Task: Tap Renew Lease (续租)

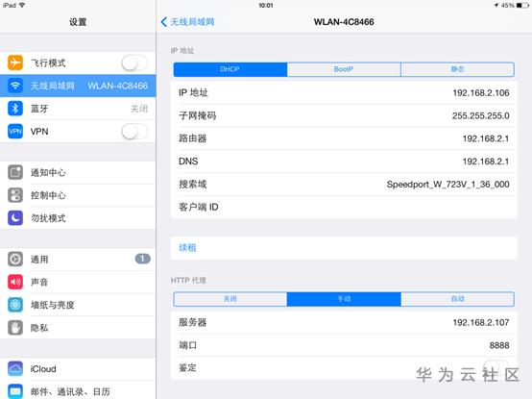Action: 344,248
